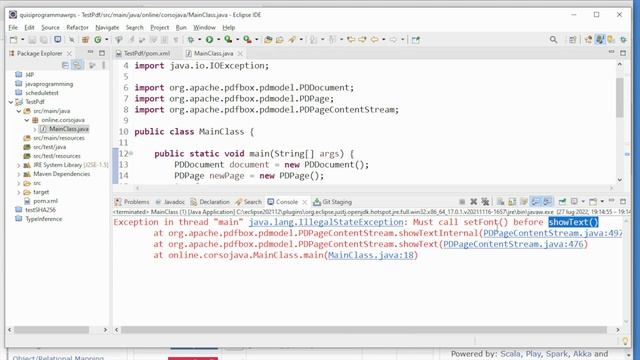640x360 pixels.
Task: Switch to the Debug perspective icon
Action: tap(623, 40)
